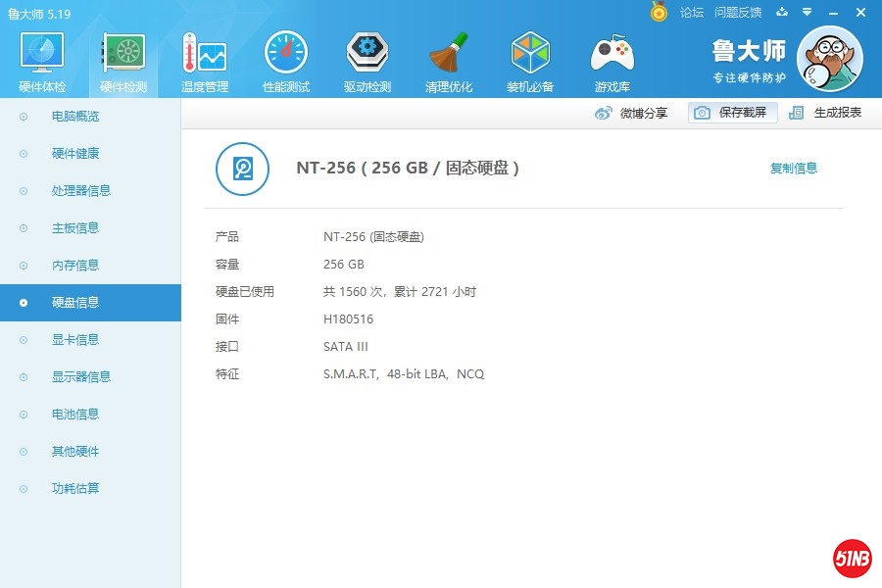
Task: Click the 论坛 forum link
Action: tap(692, 13)
